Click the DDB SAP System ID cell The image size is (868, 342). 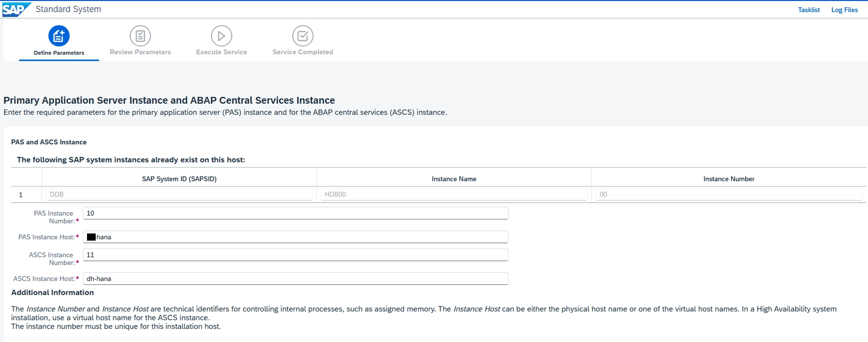[179, 194]
